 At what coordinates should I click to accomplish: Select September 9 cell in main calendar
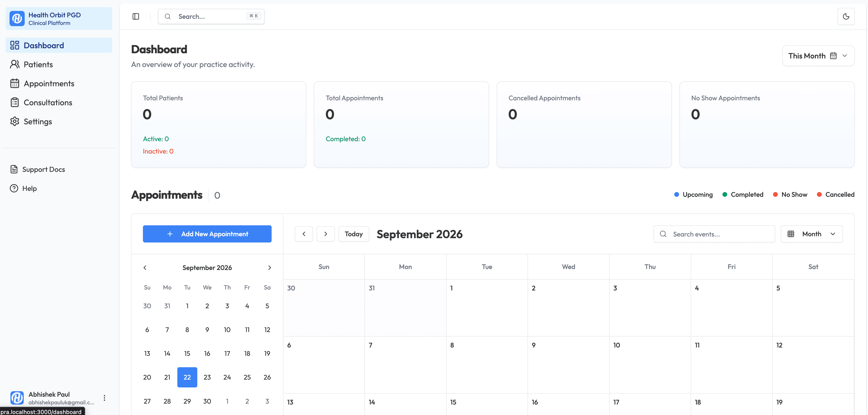tap(568, 365)
